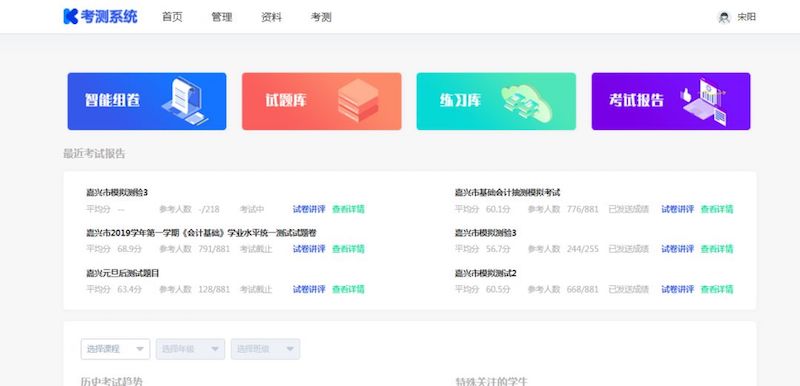Open the user avatar icon
Viewport: 800px width, 386px height.
tap(724, 17)
